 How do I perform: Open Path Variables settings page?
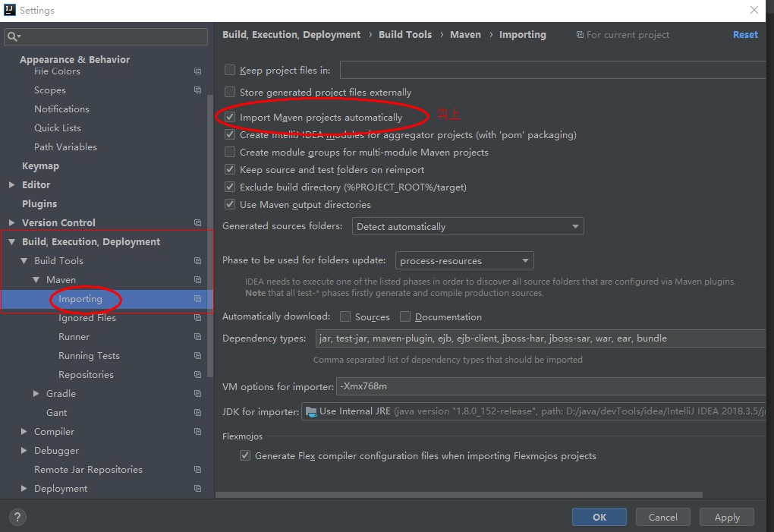(x=65, y=147)
